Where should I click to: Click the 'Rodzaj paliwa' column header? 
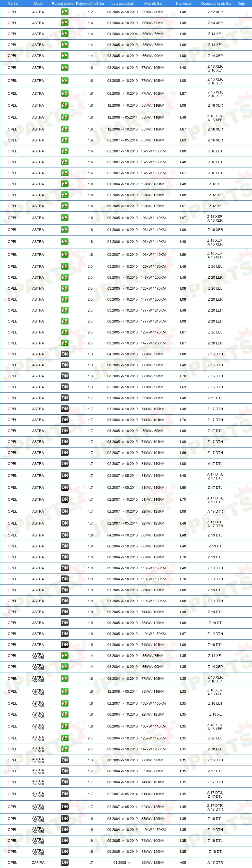coord(63,3)
